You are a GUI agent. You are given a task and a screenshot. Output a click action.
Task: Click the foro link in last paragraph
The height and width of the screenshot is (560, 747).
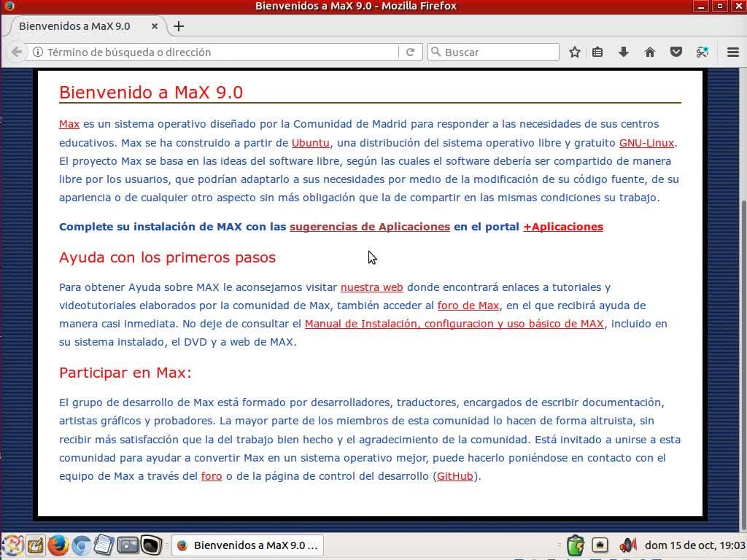(212, 476)
